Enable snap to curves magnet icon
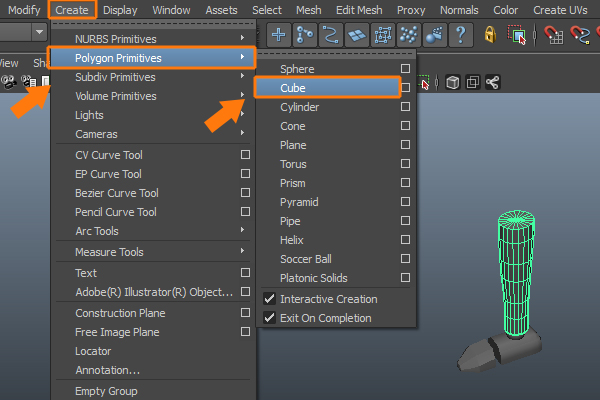The width and height of the screenshot is (600, 400). (580, 35)
